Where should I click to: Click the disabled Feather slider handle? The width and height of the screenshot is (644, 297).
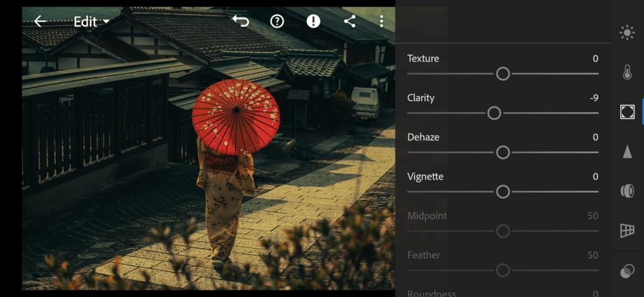pos(502,271)
